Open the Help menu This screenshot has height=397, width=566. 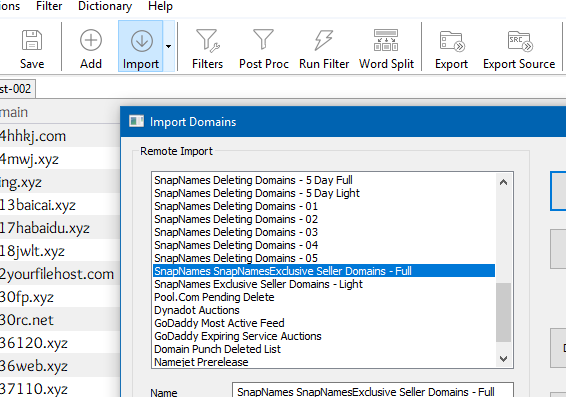(160, 6)
